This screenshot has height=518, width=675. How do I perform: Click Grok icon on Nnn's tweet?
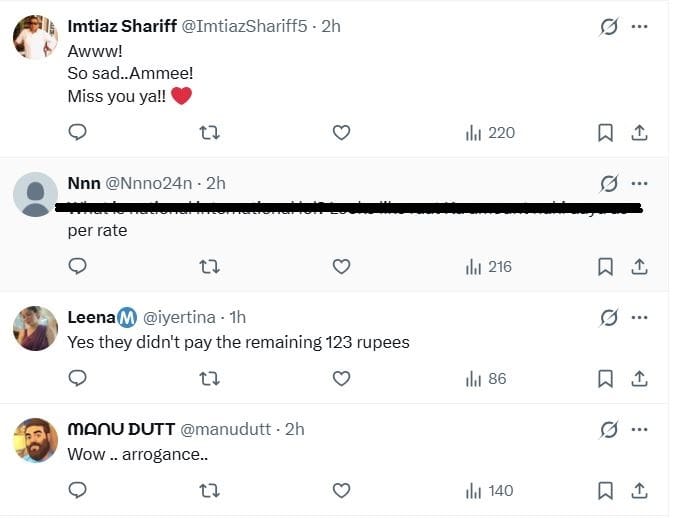608,184
